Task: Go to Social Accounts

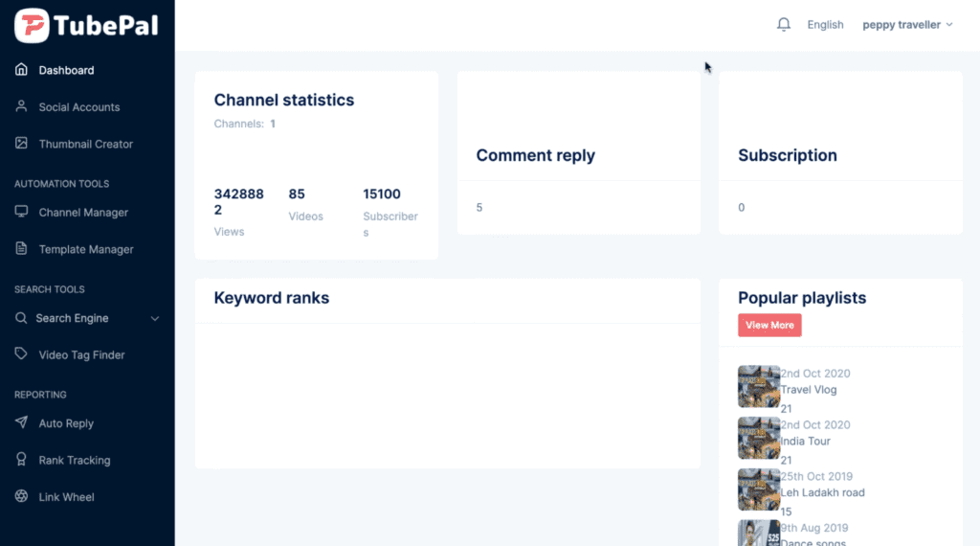Action: [x=78, y=107]
